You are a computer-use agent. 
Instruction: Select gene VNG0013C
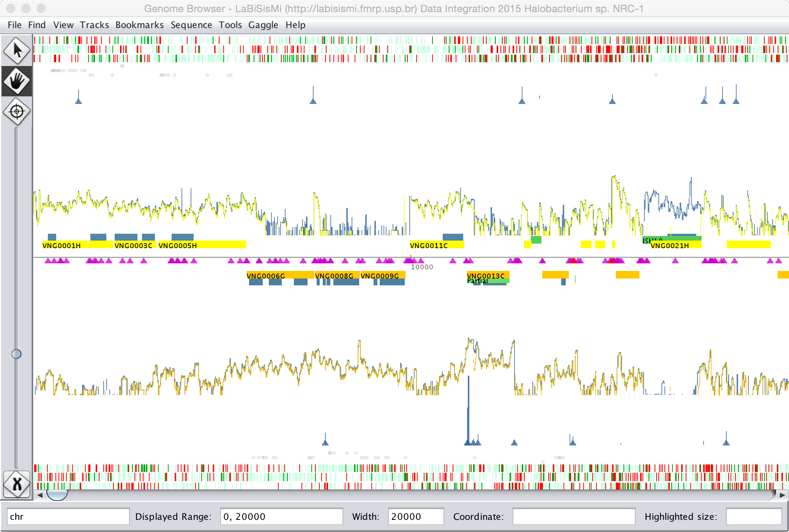[x=488, y=275]
